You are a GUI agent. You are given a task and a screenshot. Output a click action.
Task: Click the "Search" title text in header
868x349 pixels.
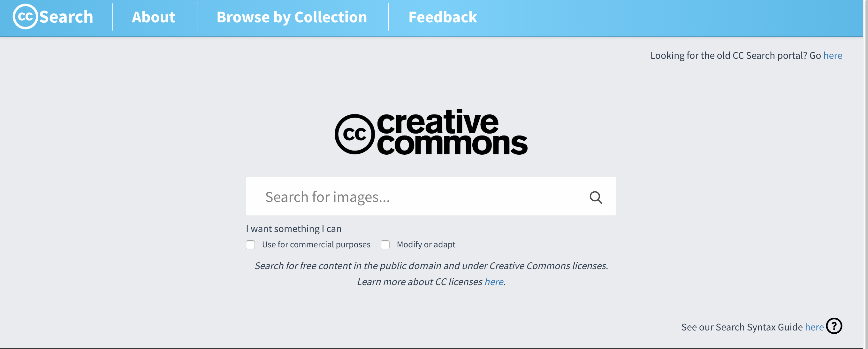point(66,17)
